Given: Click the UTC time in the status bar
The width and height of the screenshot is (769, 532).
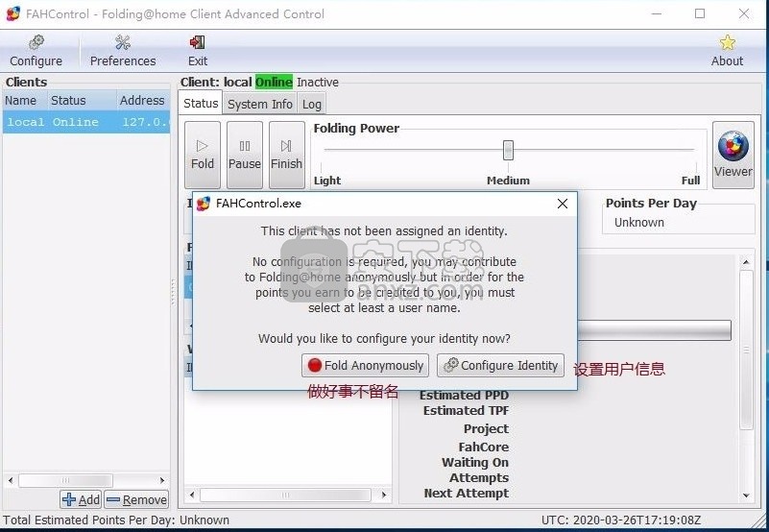Looking at the screenshot, I should pyautogui.click(x=621, y=520).
